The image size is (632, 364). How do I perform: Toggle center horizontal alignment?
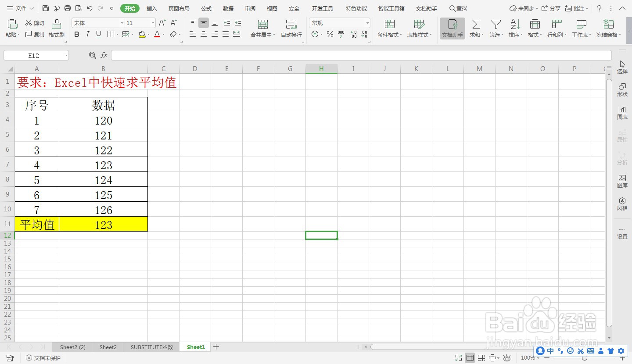(x=204, y=34)
